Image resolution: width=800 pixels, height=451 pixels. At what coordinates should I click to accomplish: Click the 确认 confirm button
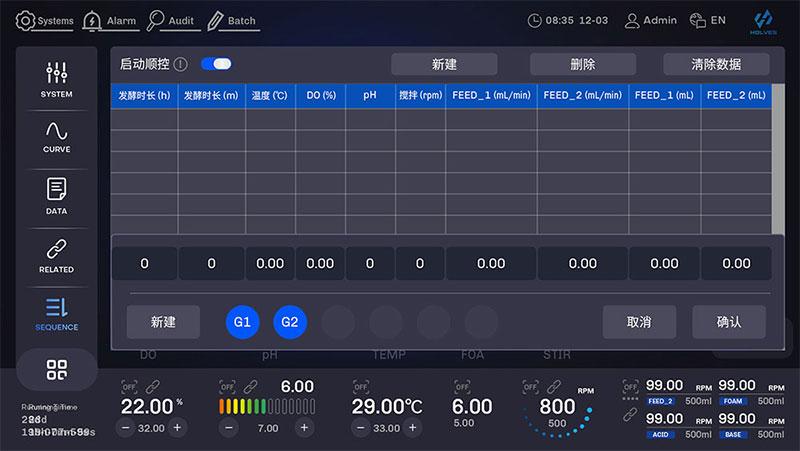(729, 322)
